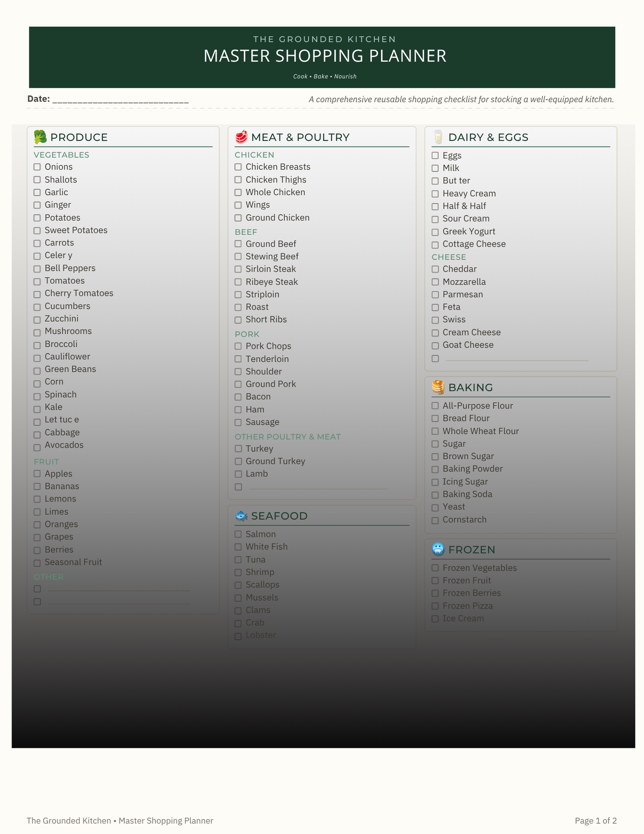This screenshot has height=834, width=644.
Task: Click the Frozen Vegetables item label
Action: click(x=480, y=568)
